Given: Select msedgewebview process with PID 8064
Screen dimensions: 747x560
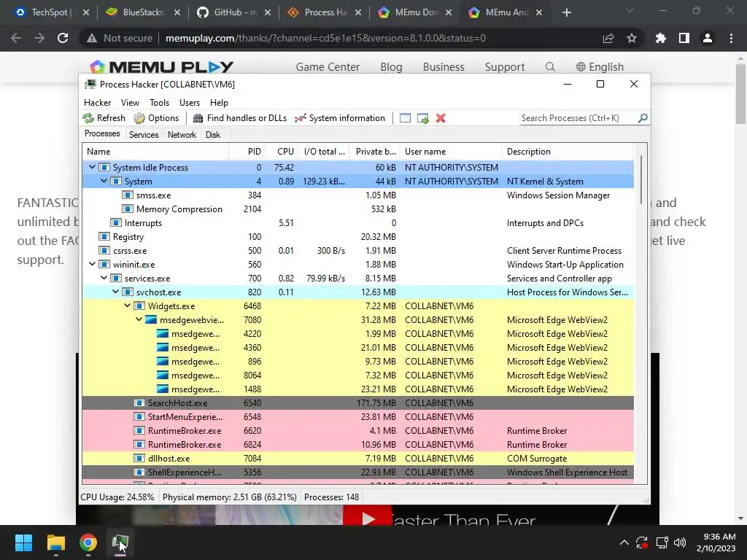Looking at the screenshot, I should tap(357, 376).
